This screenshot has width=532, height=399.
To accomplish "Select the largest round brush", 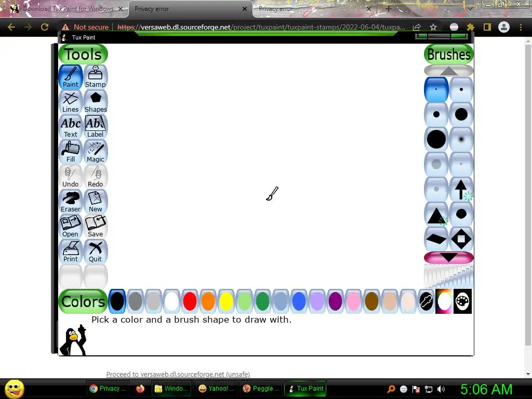I will (436, 139).
